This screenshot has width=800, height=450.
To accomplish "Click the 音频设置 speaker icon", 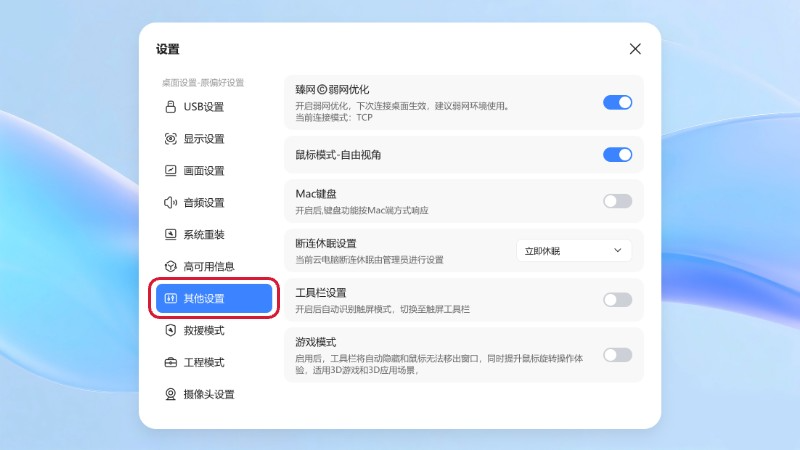I will 170,203.
